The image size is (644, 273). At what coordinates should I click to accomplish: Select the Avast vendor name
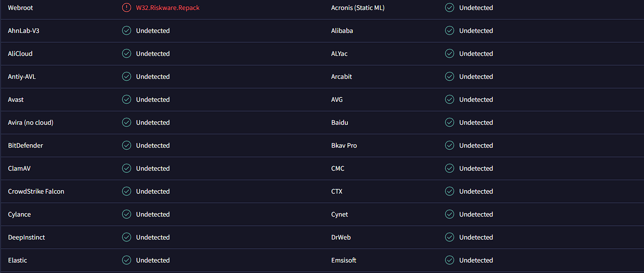tap(16, 100)
